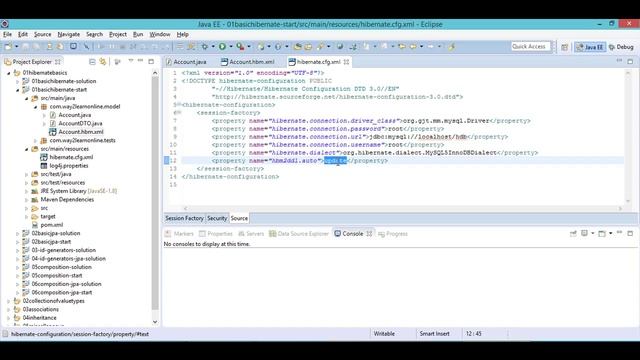Select log4j.properties file in tree
Viewport: 640px width, 360px height.
pyautogui.click(x=69, y=166)
